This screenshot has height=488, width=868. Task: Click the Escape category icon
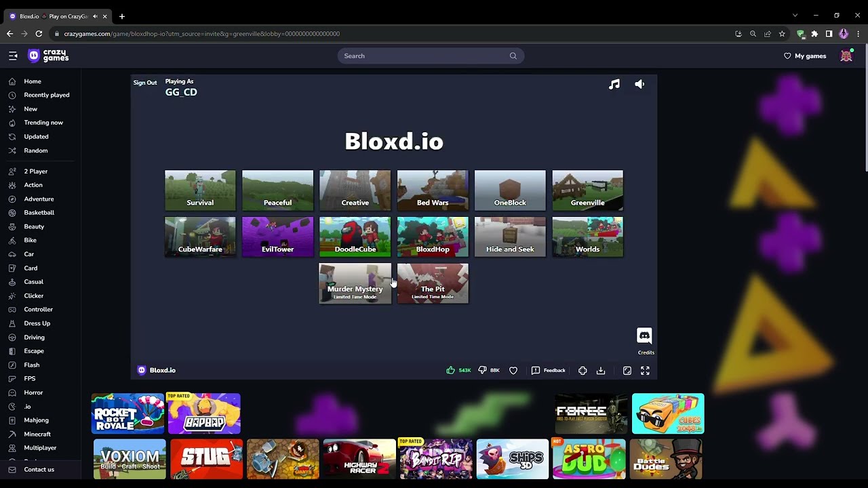pos(12,351)
